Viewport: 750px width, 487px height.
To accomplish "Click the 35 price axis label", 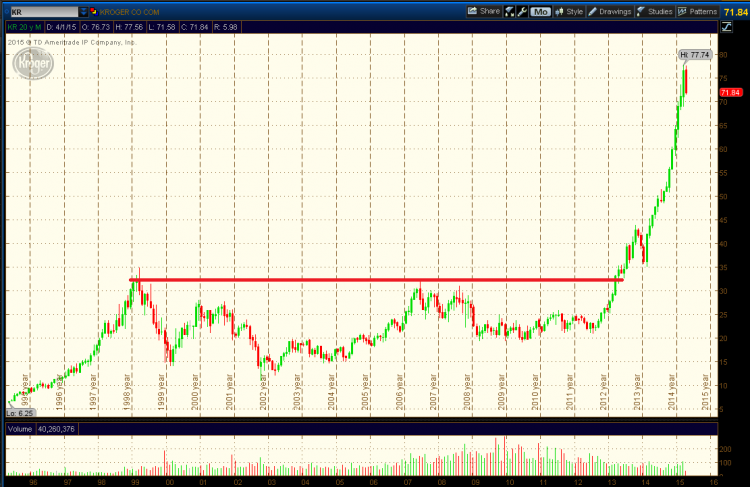I will (723, 268).
